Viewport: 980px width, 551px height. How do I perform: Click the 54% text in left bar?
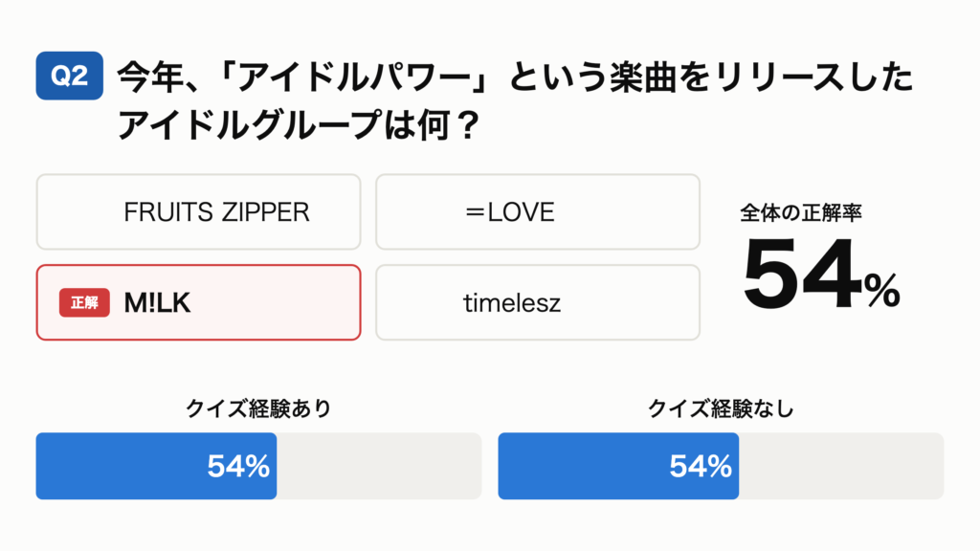[x=238, y=467]
